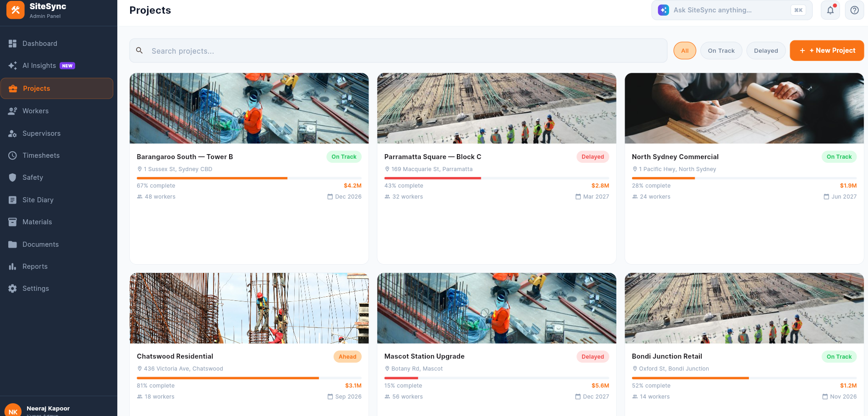Click the Documents folder icon
The height and width of the screenshot is (416, 868).
[x=13, y=244]
